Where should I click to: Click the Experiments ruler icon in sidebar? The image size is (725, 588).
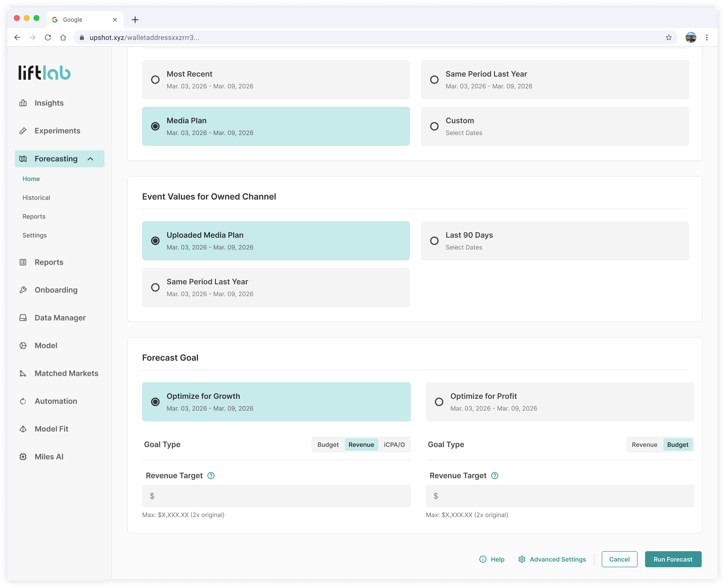pyautogui.click(x=23, y=131)
